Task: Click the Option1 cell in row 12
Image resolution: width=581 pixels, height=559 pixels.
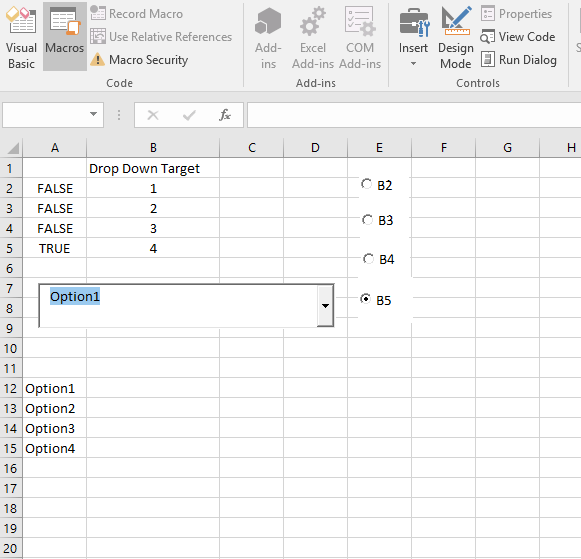Action: 55,389
